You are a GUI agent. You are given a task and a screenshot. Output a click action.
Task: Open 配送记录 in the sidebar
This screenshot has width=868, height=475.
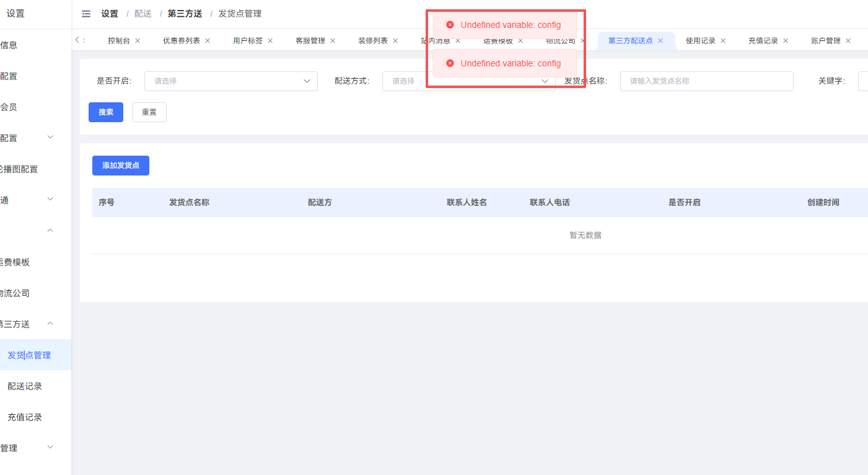(25, 386)
